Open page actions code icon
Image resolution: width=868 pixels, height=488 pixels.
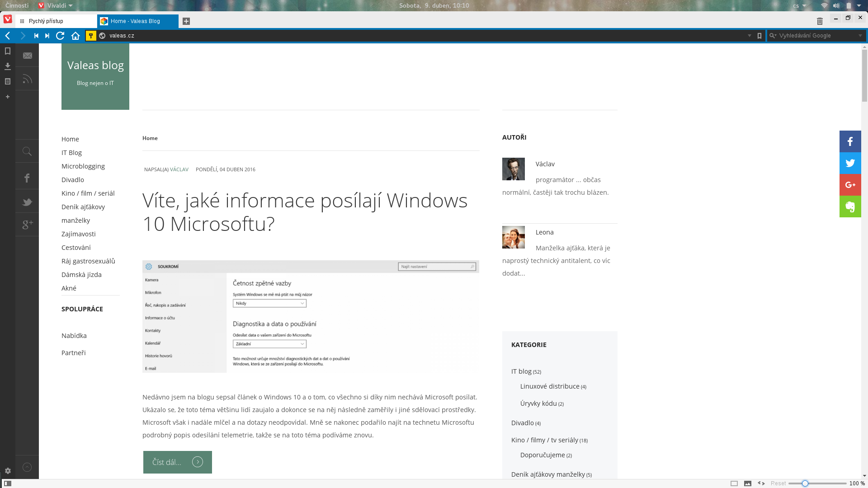coord(761,483)
